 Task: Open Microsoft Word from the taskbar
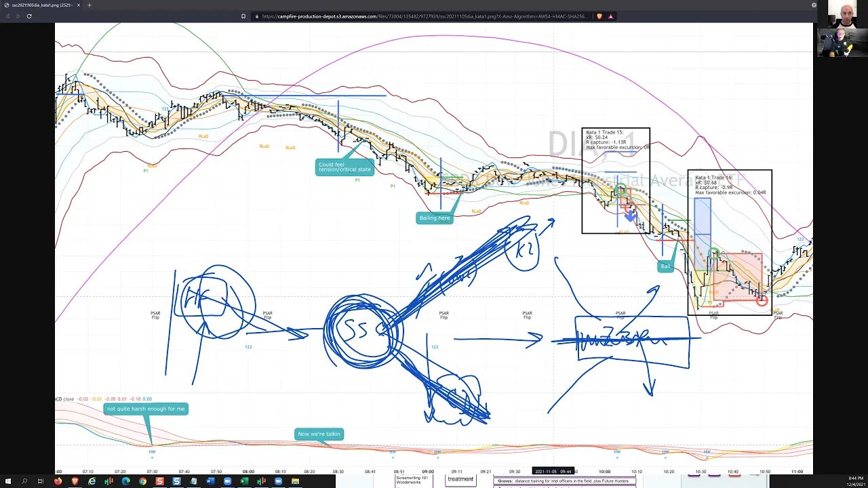click(x=210, y=481)
